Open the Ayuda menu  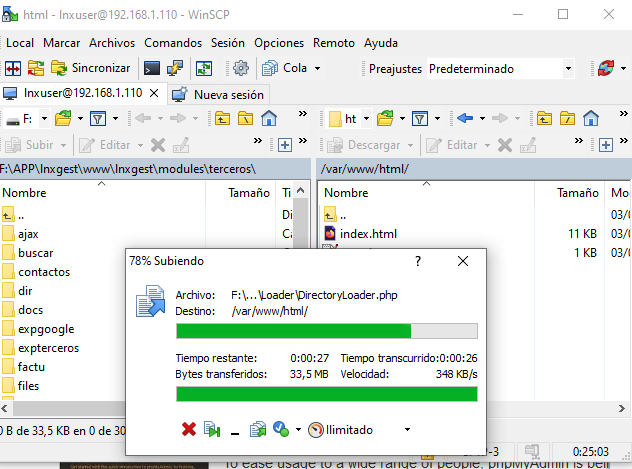(x=381, y=43)
